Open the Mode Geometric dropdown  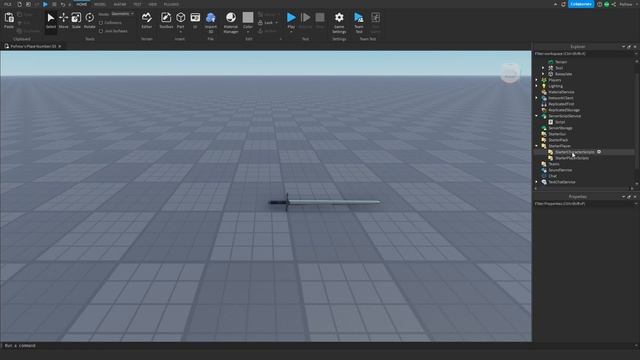pyautogui.click(x=122, y=14)
